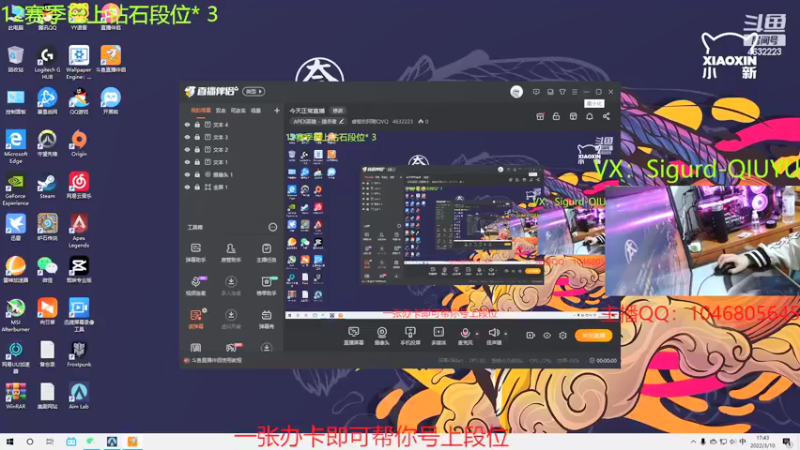Open the Apex Legends desktop shortcut
This screenshot has width=800, height=450.
click(x=79, y=231)
